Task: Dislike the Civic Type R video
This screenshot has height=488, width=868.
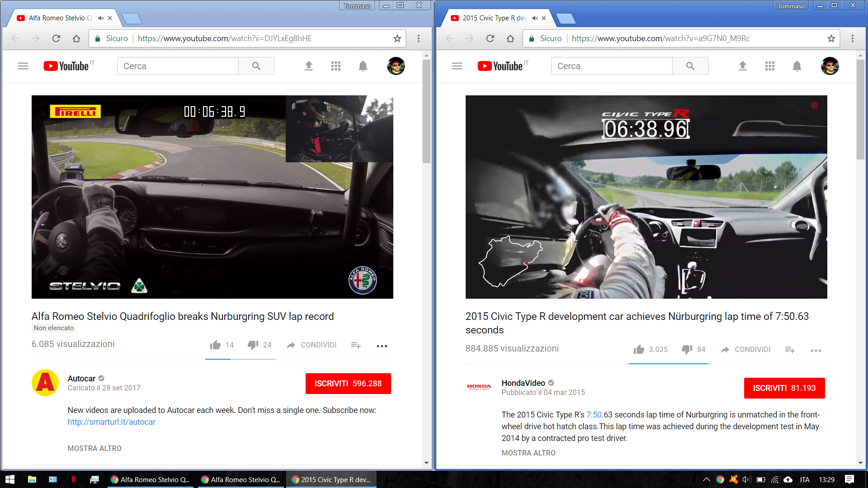Action: (x=687, y=350)
